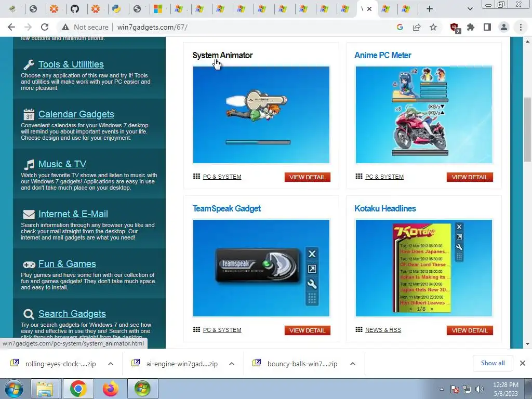Open the Anime PC Meter title link
Screen dimensions: 532x399
383,55
